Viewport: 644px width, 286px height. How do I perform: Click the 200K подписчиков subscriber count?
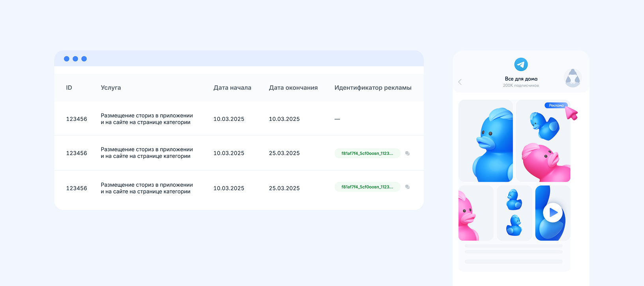tap(521, 85)
